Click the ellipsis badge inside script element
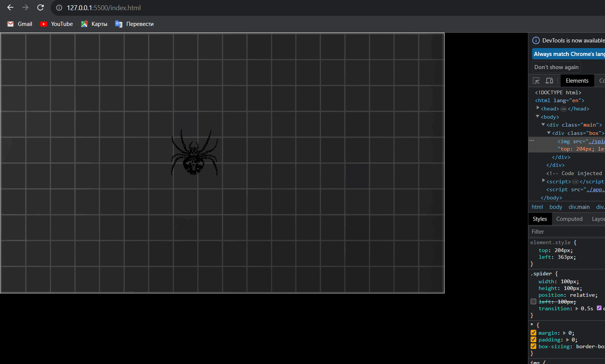 pos(575,182)
